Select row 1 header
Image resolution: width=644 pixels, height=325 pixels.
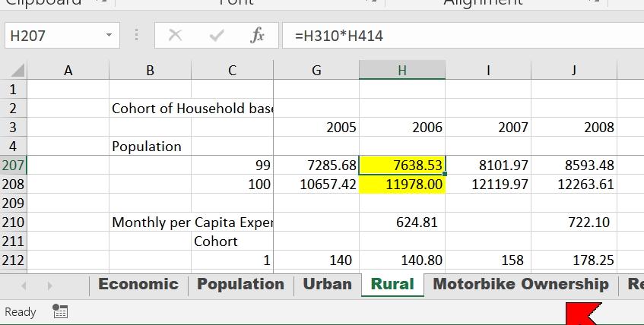coord(13,89)
